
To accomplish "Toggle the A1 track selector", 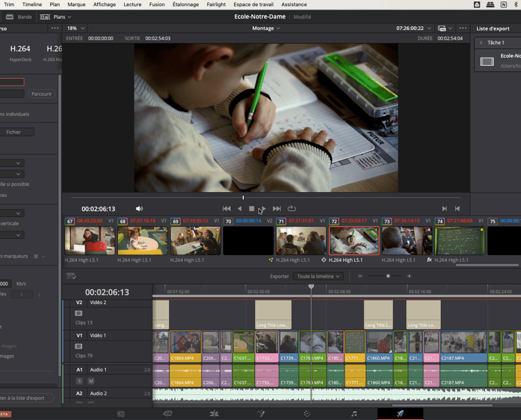I will click(x=79, y=370).
